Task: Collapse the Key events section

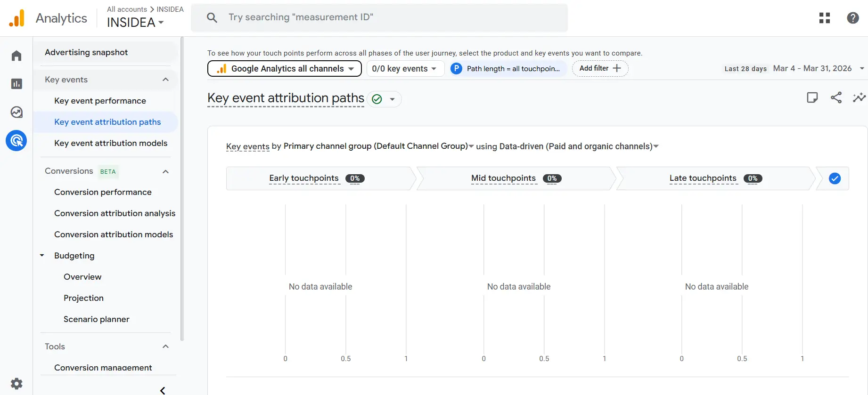Action: [165, 80]
